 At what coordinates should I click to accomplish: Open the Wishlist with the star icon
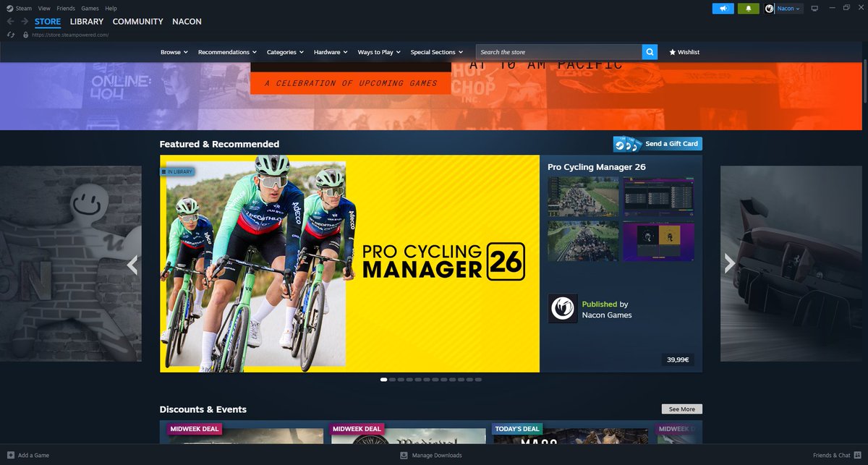pyautogui.click(x=684, y=52)
